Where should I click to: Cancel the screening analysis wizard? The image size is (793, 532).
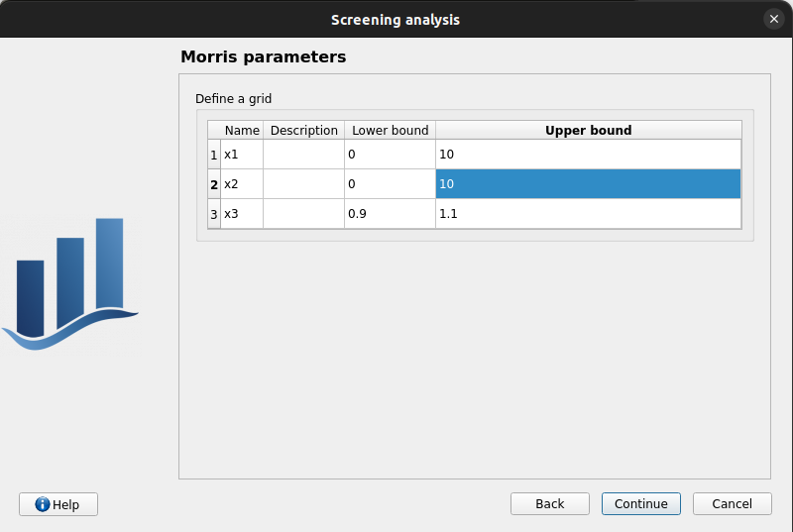732,504
